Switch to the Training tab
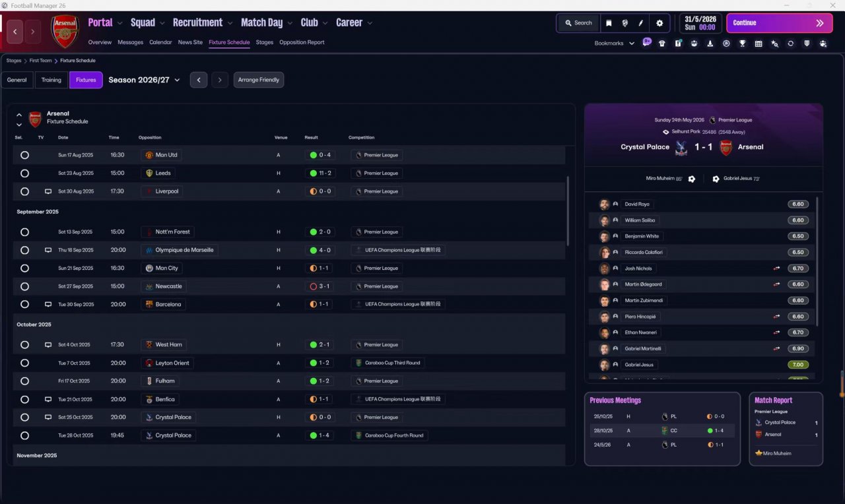This screenshot has height=504, width=845. click(x=51, y=80)
